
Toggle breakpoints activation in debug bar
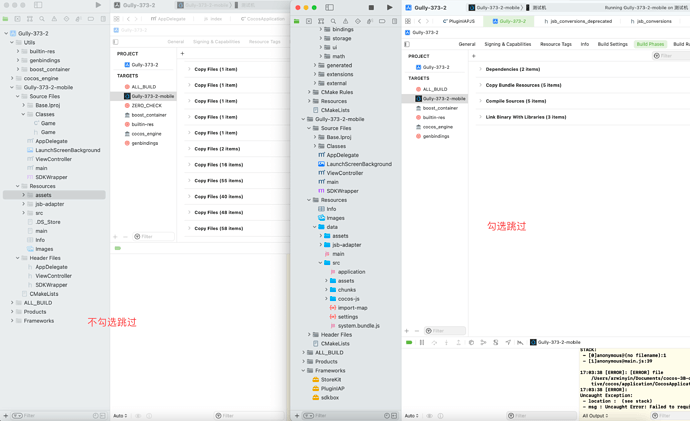pos(409,342)
